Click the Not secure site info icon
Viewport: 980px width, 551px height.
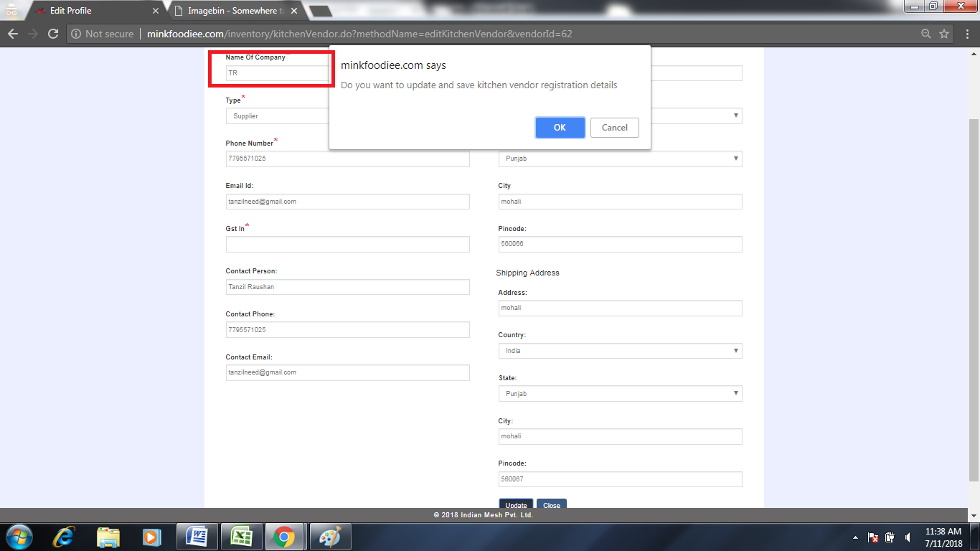pos(77,34)
